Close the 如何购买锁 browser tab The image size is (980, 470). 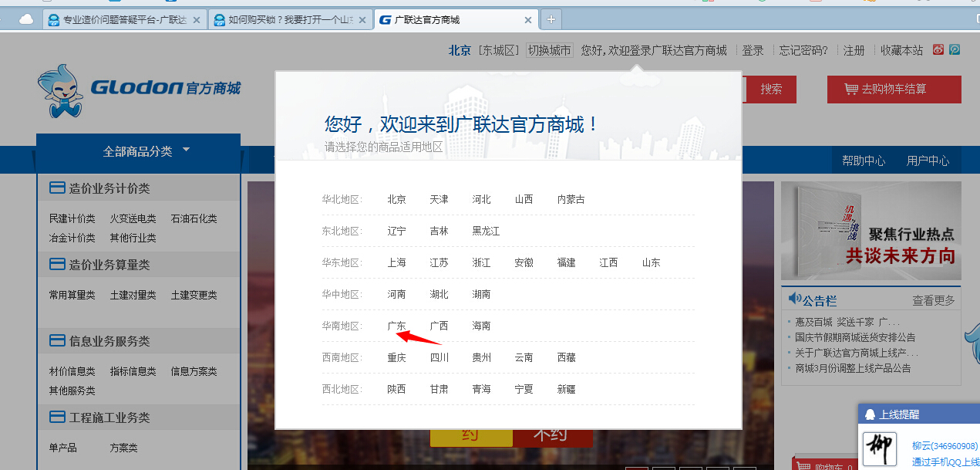pos(362,20)
